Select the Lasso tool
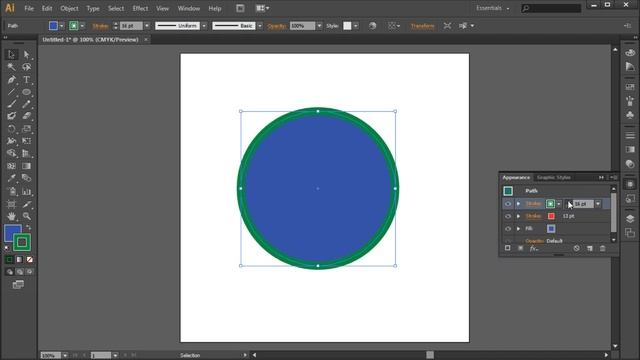Viewport: 640px width, 360px height. [x=27, y=67]
